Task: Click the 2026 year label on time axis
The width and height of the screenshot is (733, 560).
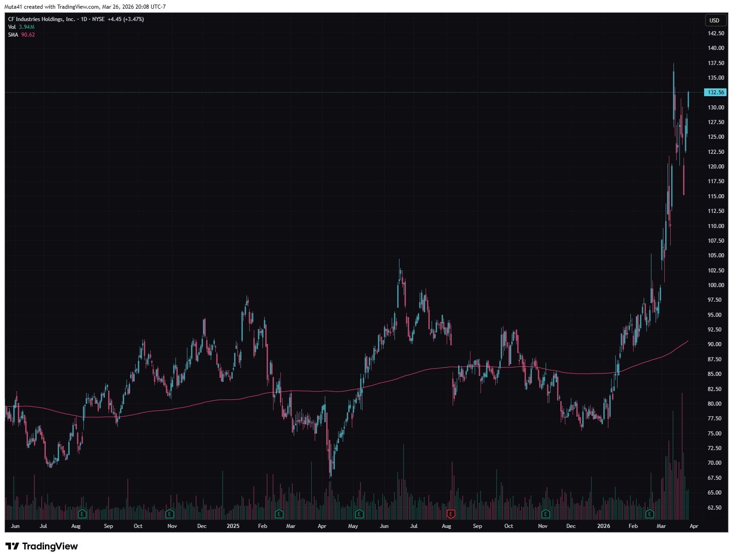Action: click(604, 526)
